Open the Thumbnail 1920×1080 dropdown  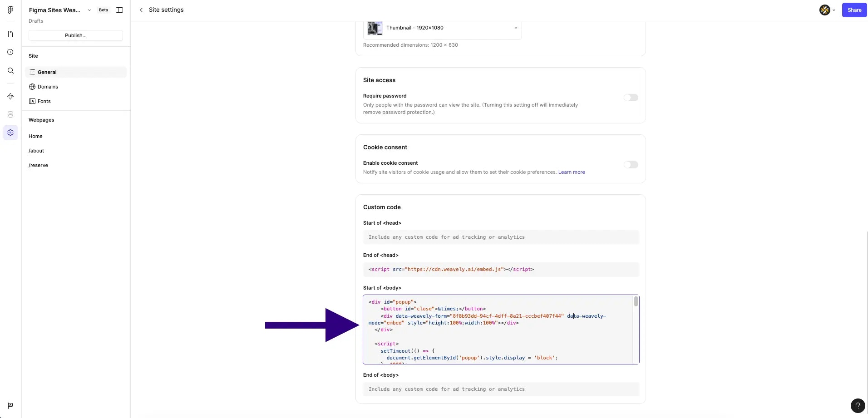click(515, 28)
